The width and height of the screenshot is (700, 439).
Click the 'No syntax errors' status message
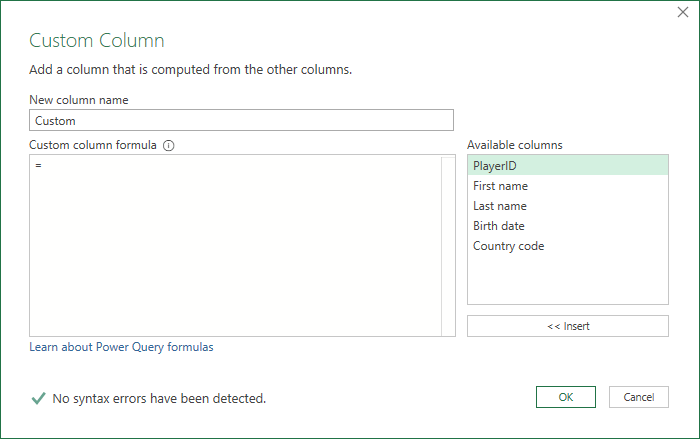click(159, 398)
